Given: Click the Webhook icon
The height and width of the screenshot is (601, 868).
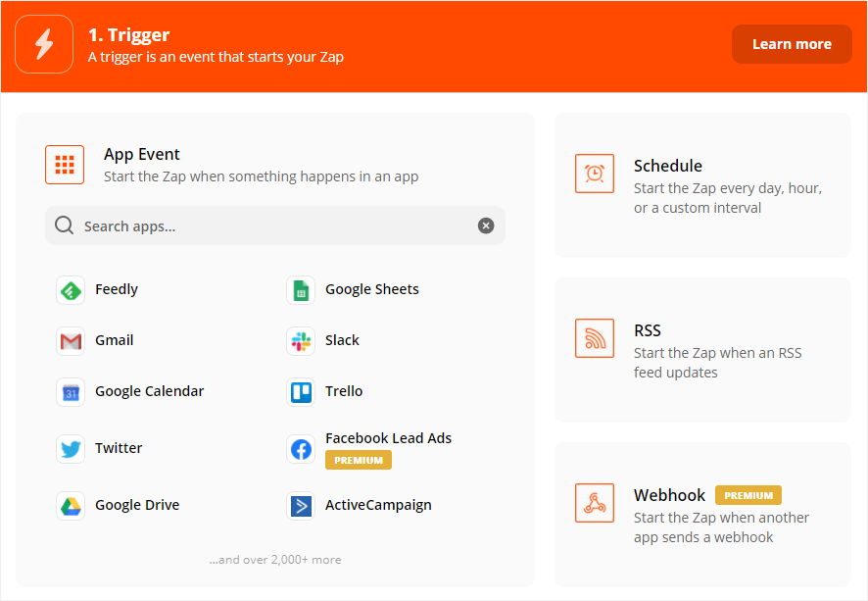Looking at the screenshot, I should tap(595, 503).
